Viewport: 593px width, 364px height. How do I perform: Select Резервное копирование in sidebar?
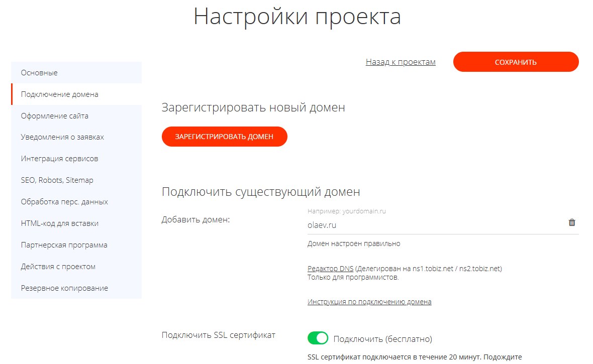76,288
